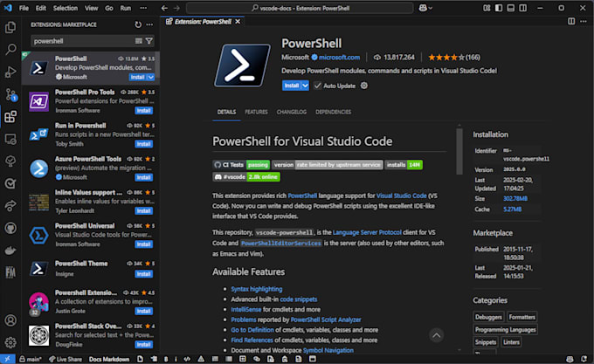The height and width of the screenshot is (364, 594).
Task: Refresh the extensions marketplace list
Action: (138, 24)
